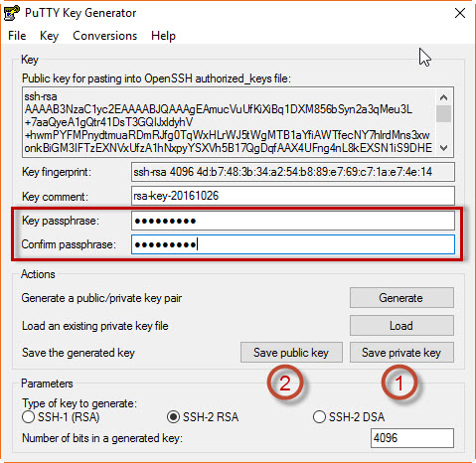
Task: Click the public key scrollbar thumb
Action: [x=443, y=114]
